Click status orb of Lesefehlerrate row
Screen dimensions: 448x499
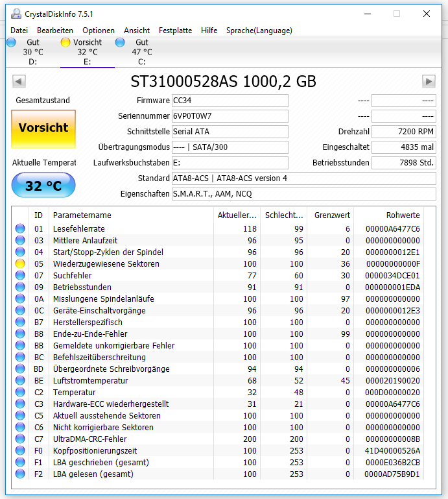point(20,228)
